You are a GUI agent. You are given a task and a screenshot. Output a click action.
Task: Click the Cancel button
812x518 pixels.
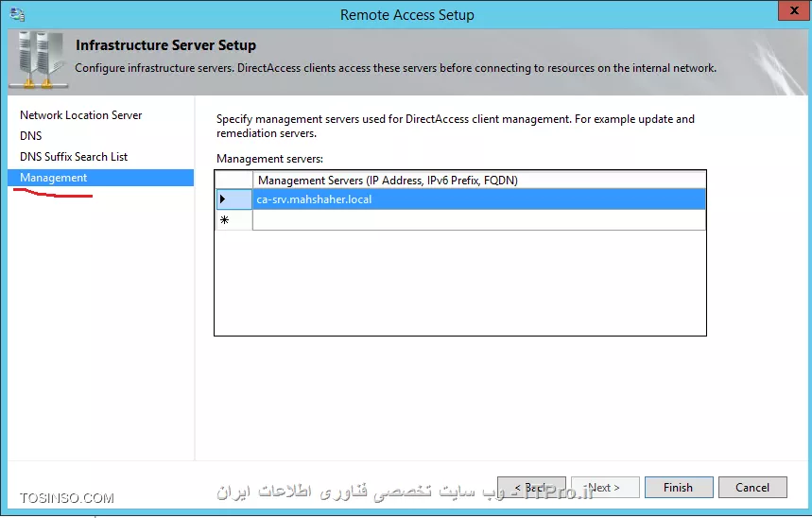752,488
